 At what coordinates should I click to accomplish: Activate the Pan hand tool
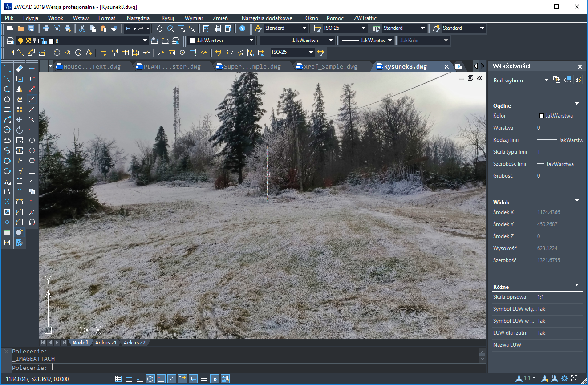point(159,28)
